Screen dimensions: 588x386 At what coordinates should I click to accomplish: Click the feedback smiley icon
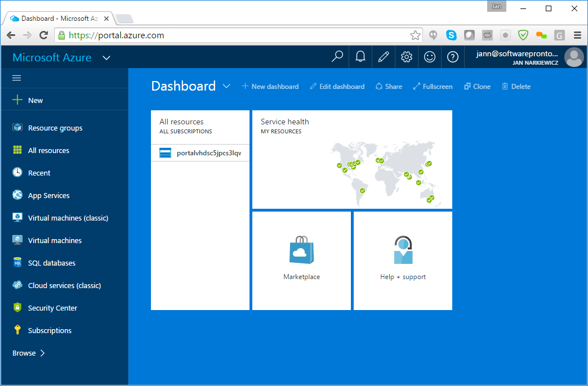[x=429, y=57]
